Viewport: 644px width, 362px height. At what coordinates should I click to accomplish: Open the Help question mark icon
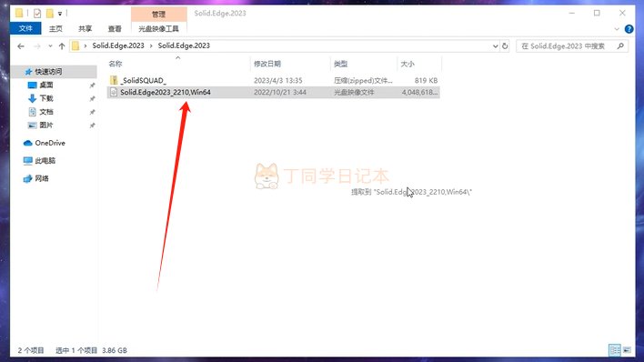tap(629, 29)
